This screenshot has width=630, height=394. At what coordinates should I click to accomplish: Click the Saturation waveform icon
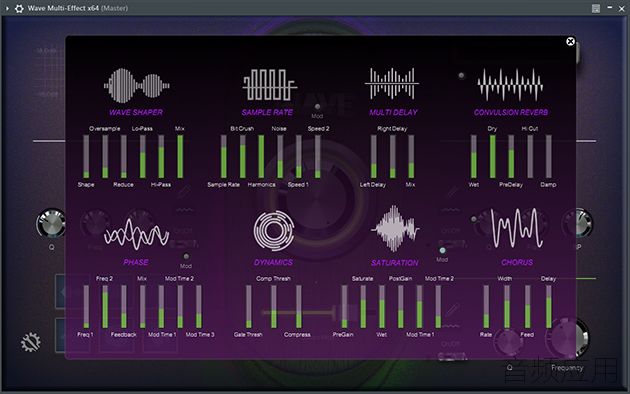pos(395,229)
